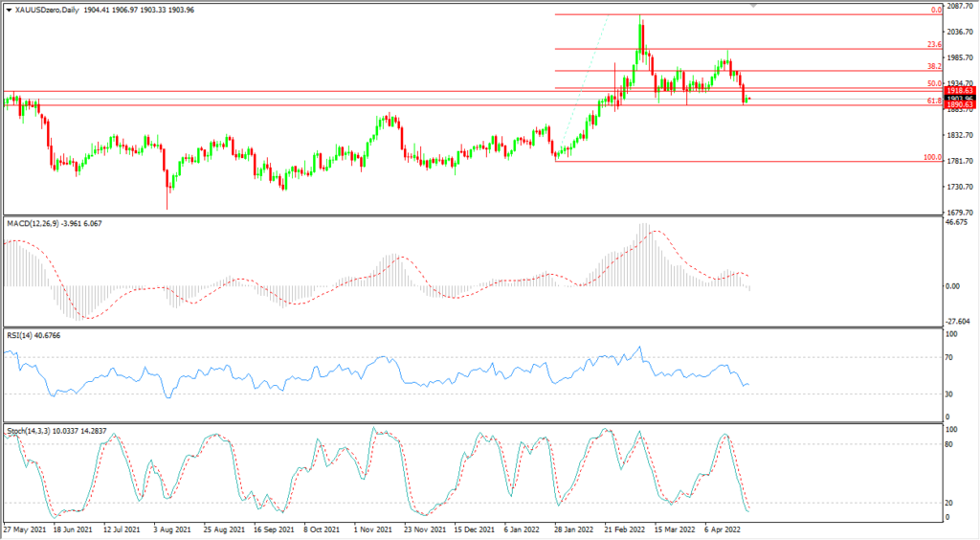Click the 18 Jun 2021 date label
Image resolution: width=980 pixels, height=540 pixels.
(73, 529)
